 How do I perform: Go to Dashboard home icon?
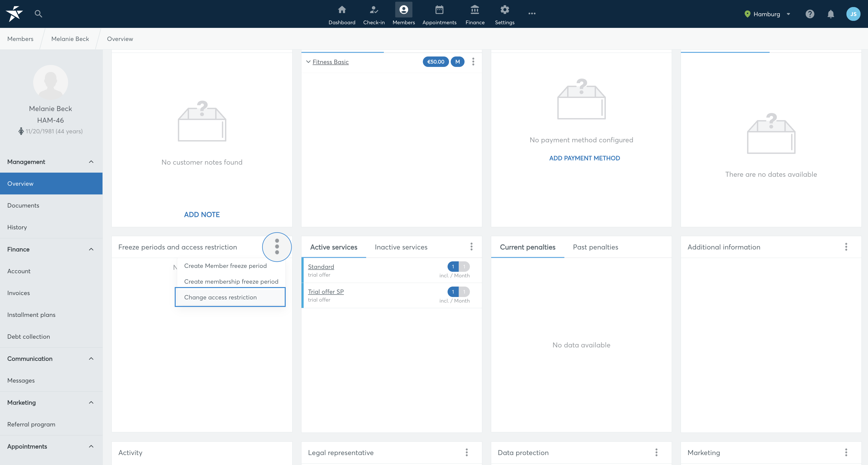[342, 10]
